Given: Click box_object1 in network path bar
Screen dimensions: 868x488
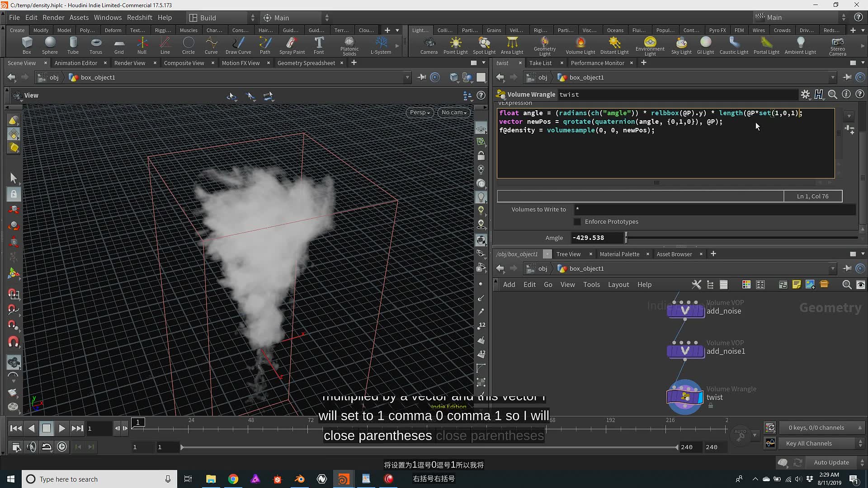Looking at the screenshot, I should click(x=581, y=268).
